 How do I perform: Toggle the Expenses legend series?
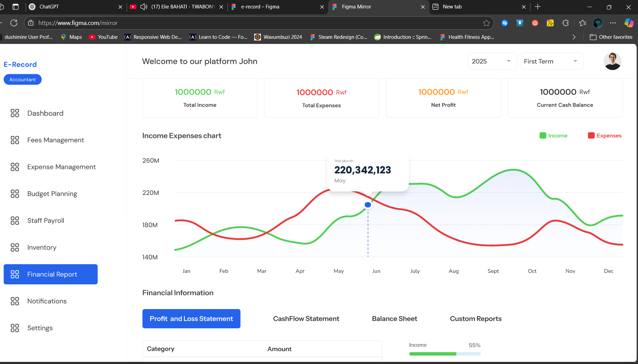(604, 136)
